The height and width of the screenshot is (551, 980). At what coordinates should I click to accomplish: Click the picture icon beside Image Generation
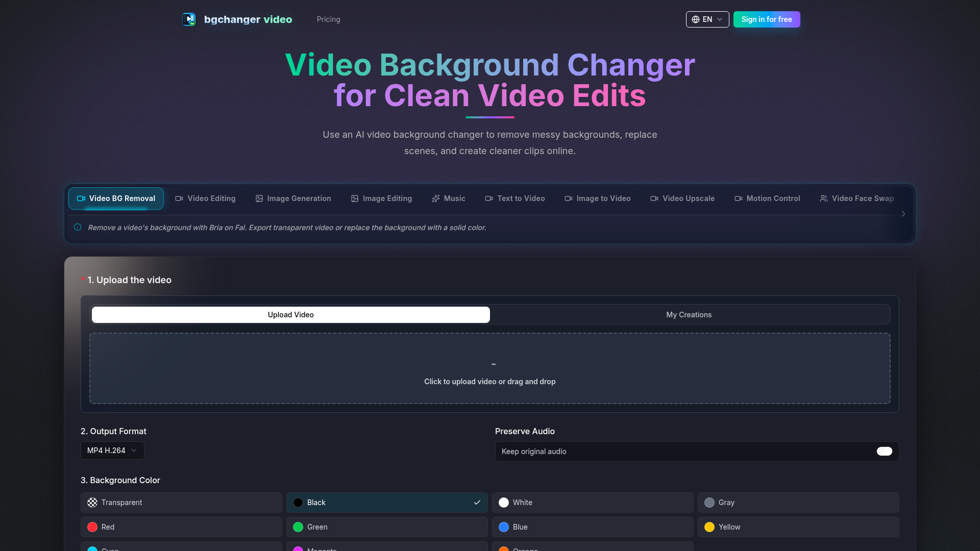259,198
